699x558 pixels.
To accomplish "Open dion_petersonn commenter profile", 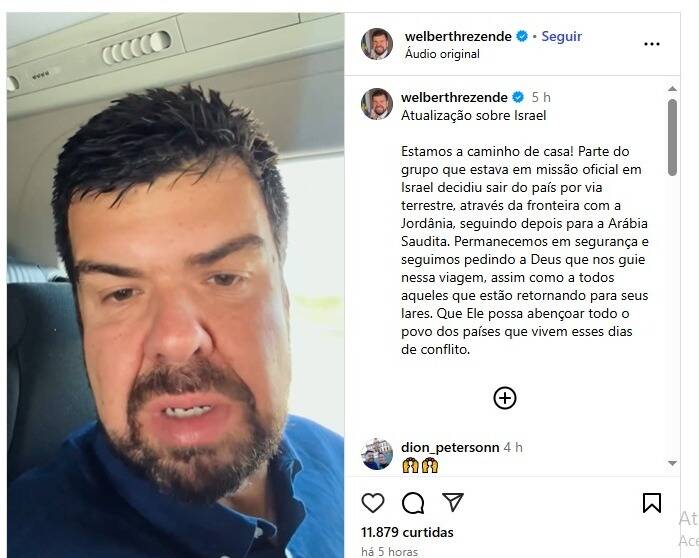I will [450, 447].
